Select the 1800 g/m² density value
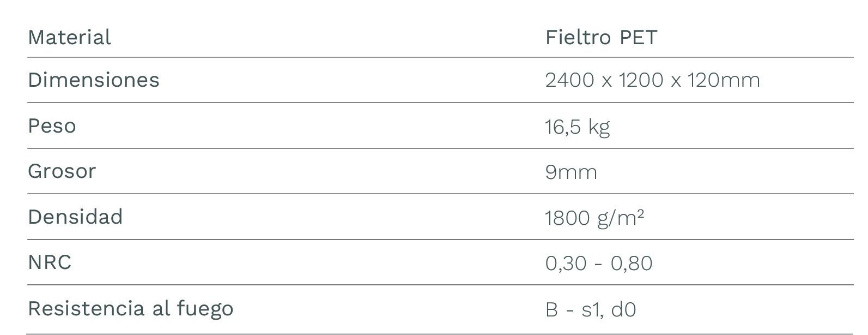This screenshot has width=868, height=335. [594, 218]
